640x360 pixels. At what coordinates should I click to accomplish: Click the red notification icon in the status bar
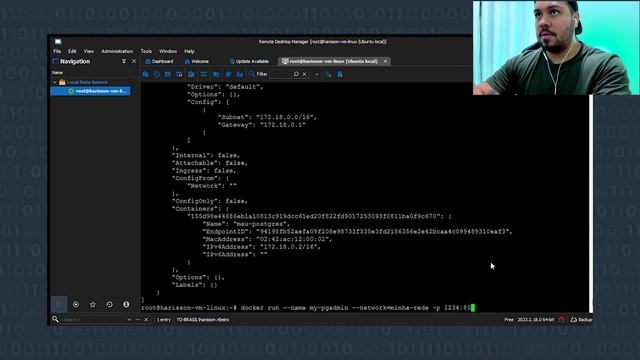(x=562, y=320)
